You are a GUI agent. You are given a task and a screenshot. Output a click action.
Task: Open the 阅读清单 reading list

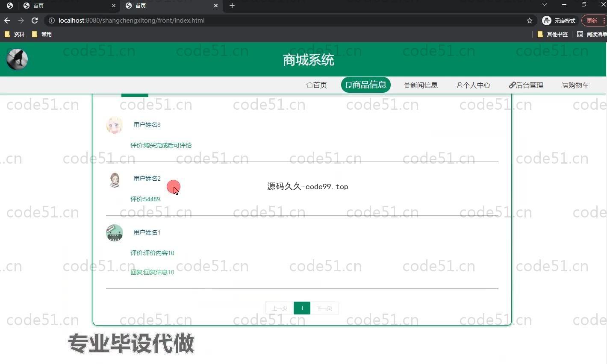592,34
